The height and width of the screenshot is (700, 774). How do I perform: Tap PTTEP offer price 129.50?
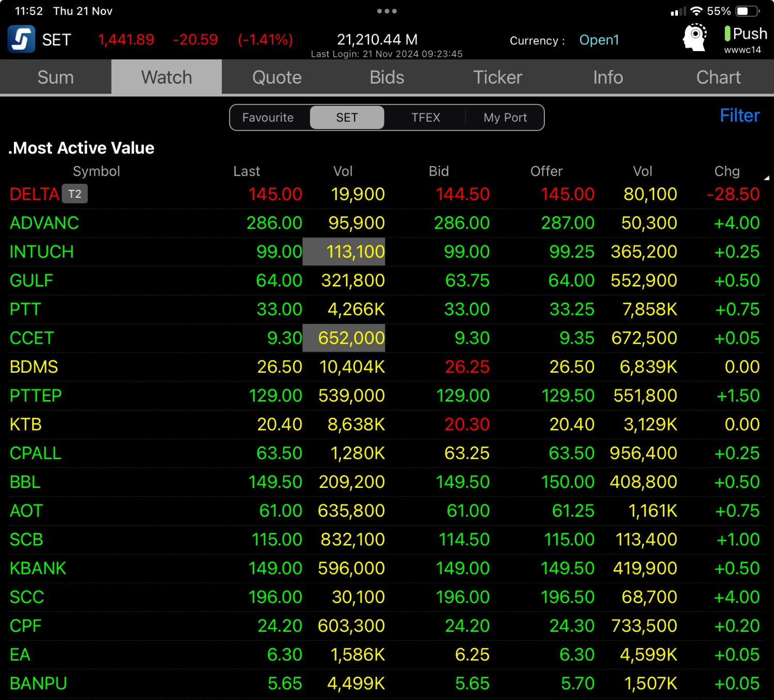click(568, 396)
